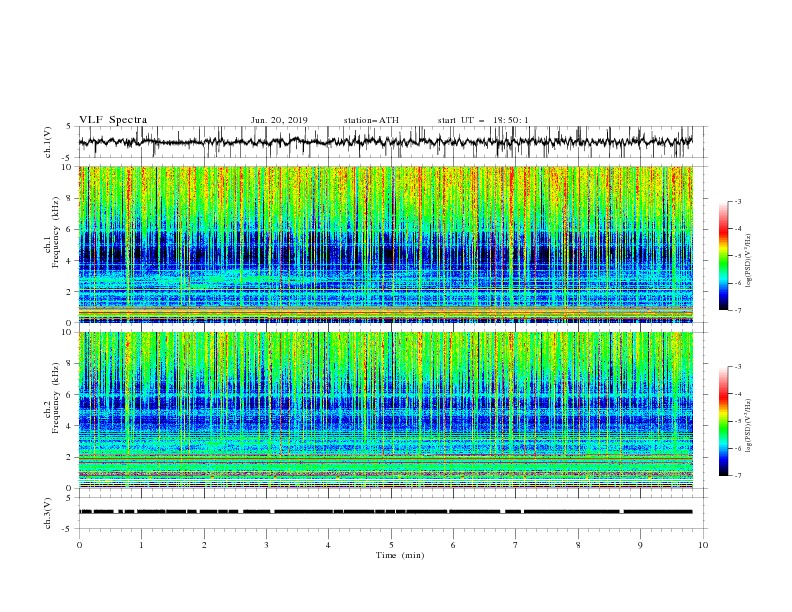Click the "-3" top value of ch.1 colorbar
The image size is (792, 612).
[x=737, y=201]
